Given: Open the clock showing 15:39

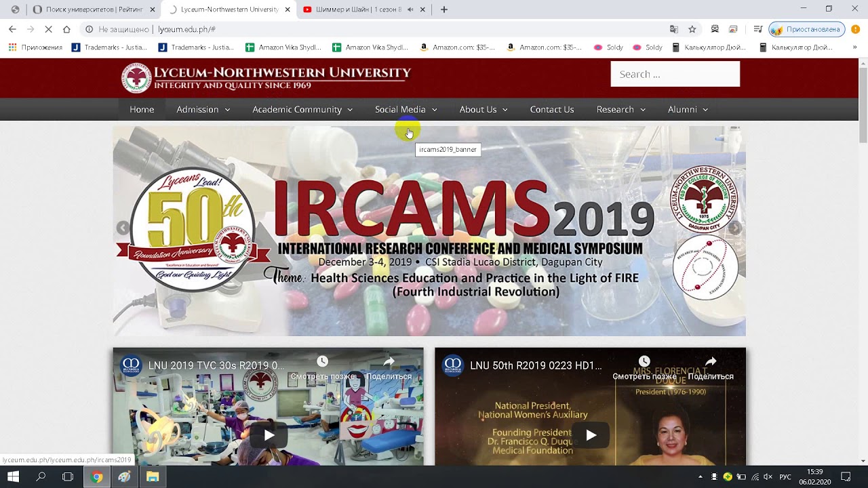Looking at the screenshot, I should [814, 476].
